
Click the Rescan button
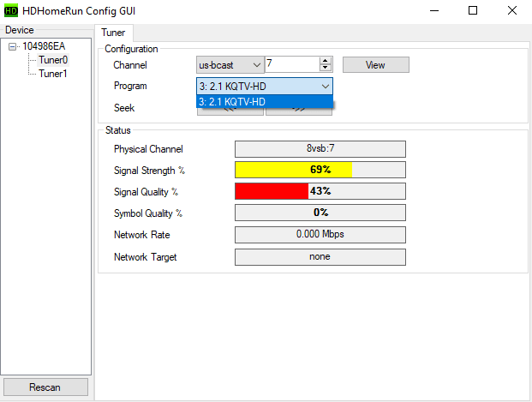point(45,387)
